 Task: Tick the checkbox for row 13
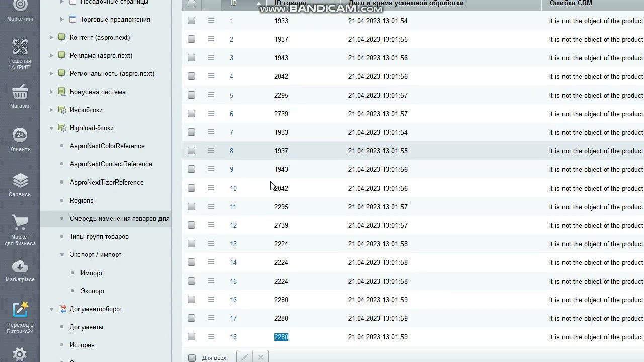pyautogui.click(x=191, y=244)
